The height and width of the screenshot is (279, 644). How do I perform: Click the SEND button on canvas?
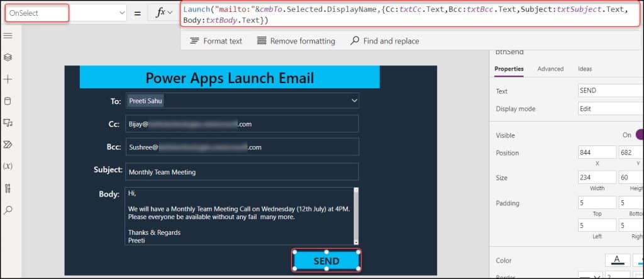coord(326,261)
